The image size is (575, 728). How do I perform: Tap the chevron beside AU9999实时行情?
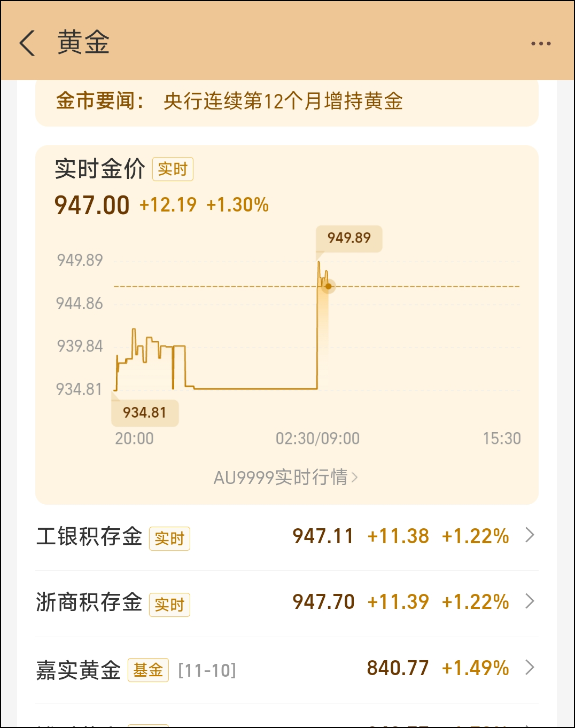point(355,477)
